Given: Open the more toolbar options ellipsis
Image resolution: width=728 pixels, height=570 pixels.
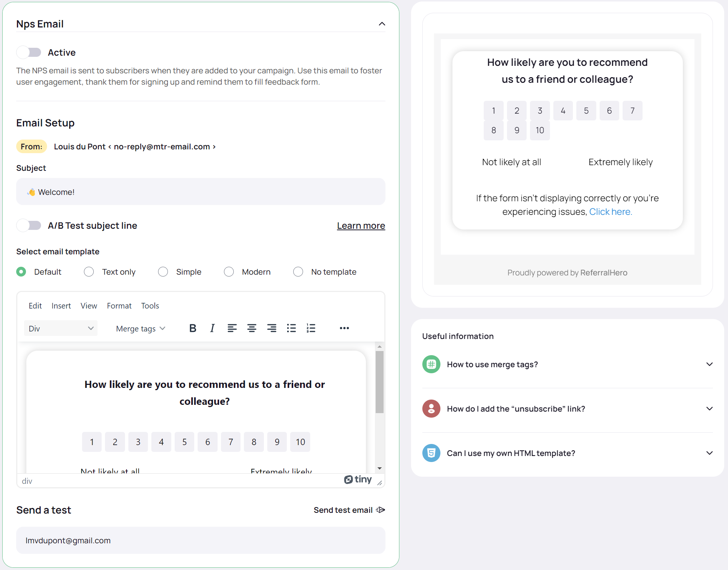Looking at the screenshot, I should pyautogui.click(x=344, y=328).
